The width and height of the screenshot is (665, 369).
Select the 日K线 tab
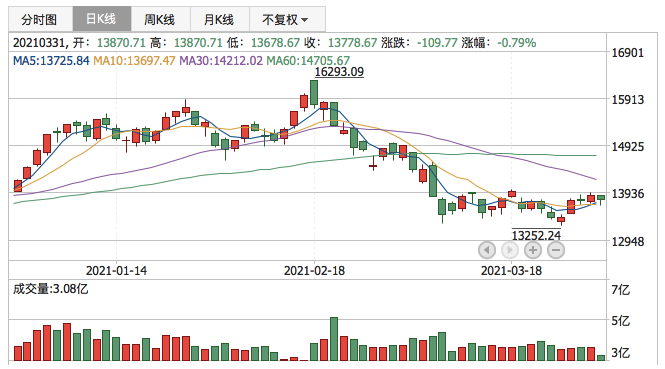click(102, 19)
